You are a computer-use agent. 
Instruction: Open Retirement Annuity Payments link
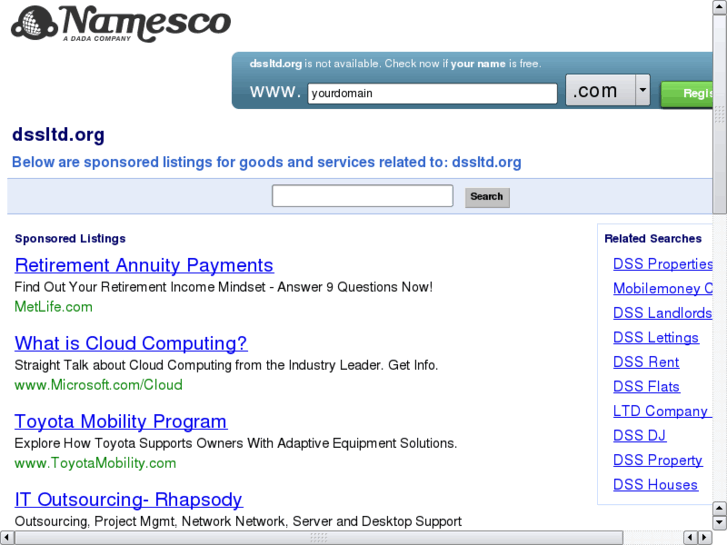pos(144,265)
